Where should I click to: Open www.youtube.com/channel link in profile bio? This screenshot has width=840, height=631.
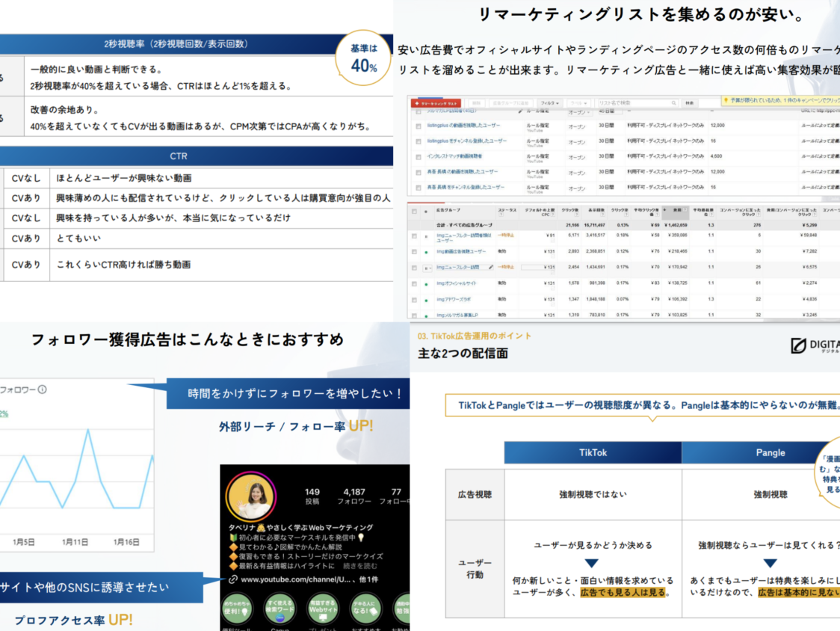pyautogui.click(x=295, y=579)
